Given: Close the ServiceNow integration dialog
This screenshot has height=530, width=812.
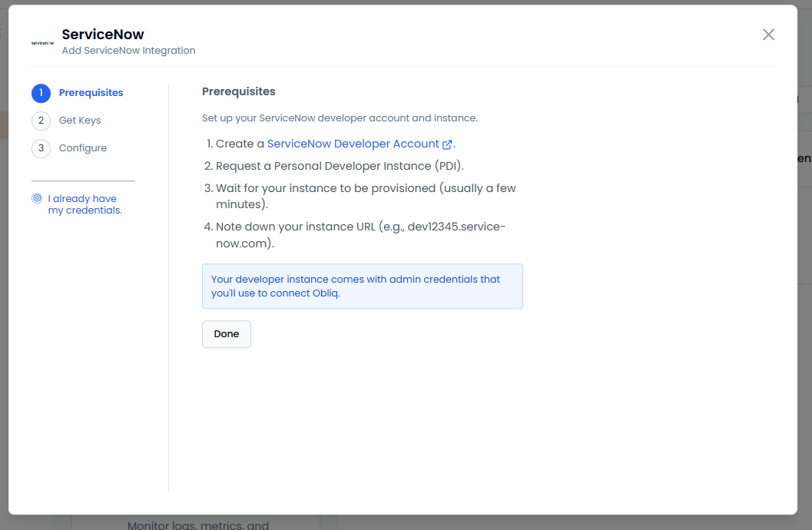Looking at the screenshot, I should 768,35.
